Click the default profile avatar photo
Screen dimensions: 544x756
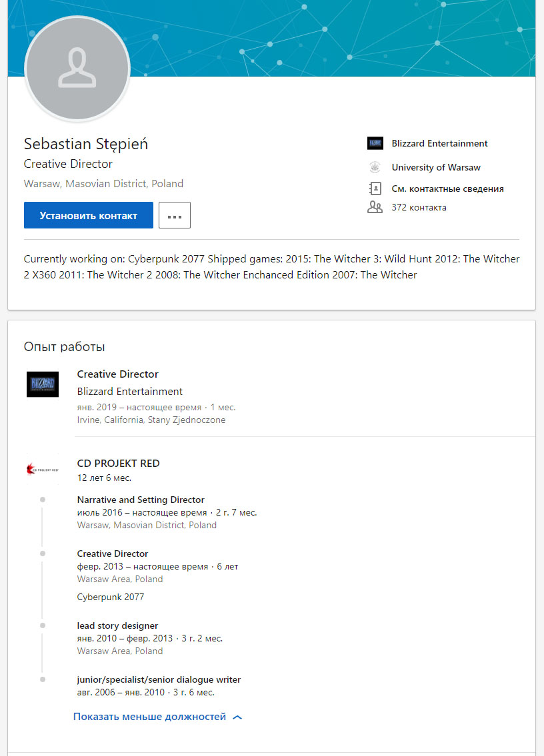tap(77, 69)
